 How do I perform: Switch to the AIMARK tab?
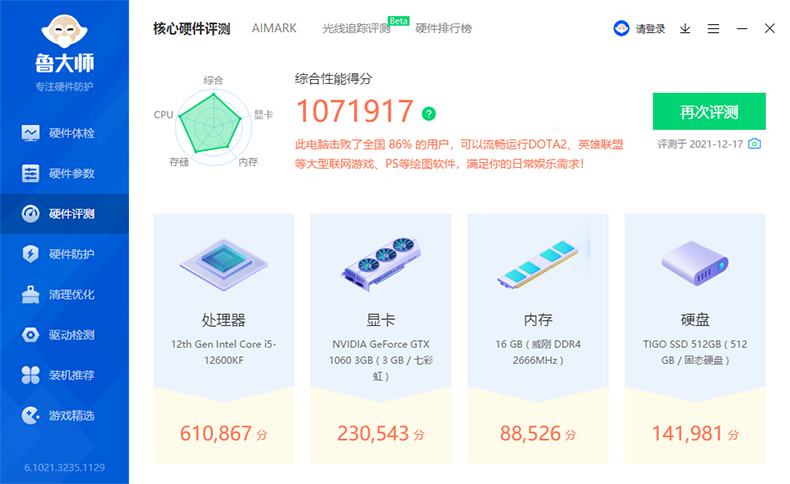pyautogui.click(x=274, y=28)
